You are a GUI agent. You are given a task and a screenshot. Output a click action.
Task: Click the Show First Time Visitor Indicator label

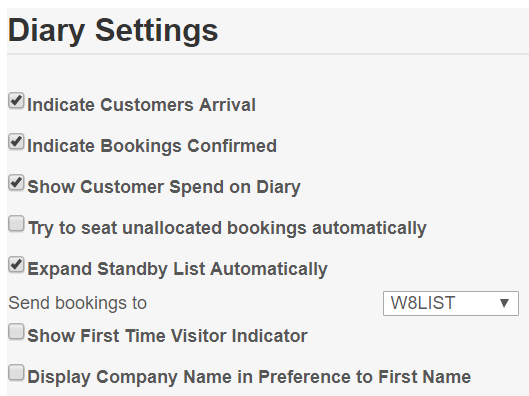point(167,336)
